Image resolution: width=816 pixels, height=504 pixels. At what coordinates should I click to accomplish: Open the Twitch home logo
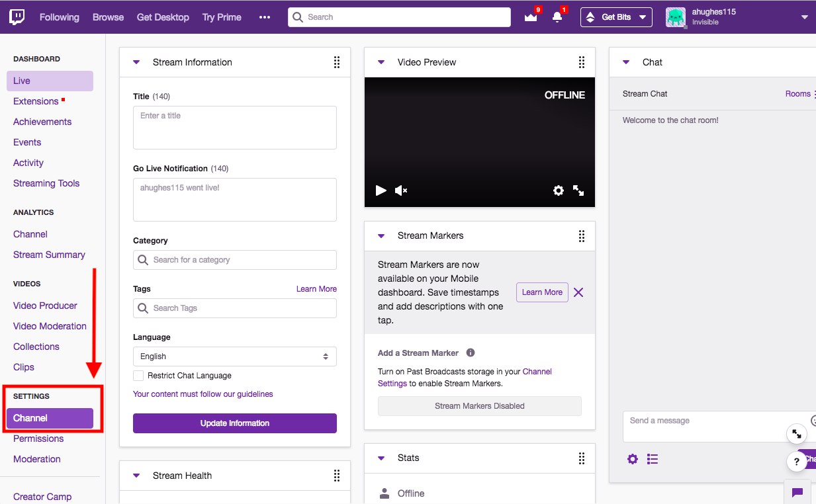[17, 17]
